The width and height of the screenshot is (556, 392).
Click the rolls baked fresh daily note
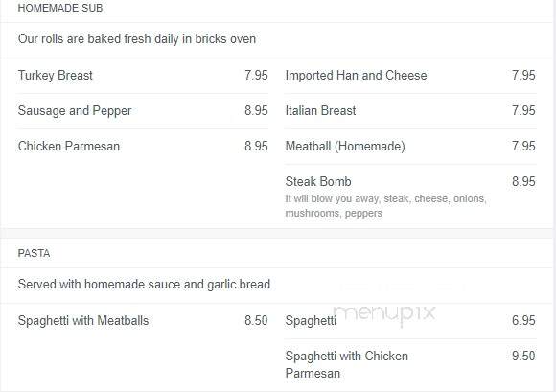pos(137,38)
